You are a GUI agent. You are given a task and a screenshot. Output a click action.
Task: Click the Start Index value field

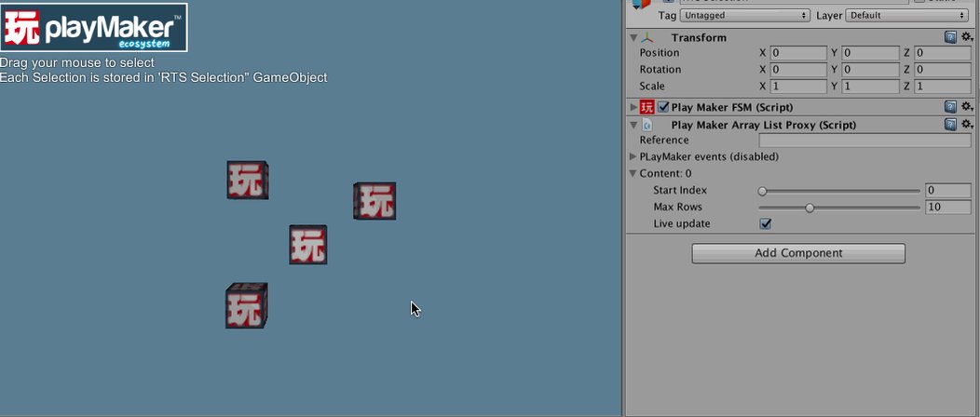coord(948,191)
